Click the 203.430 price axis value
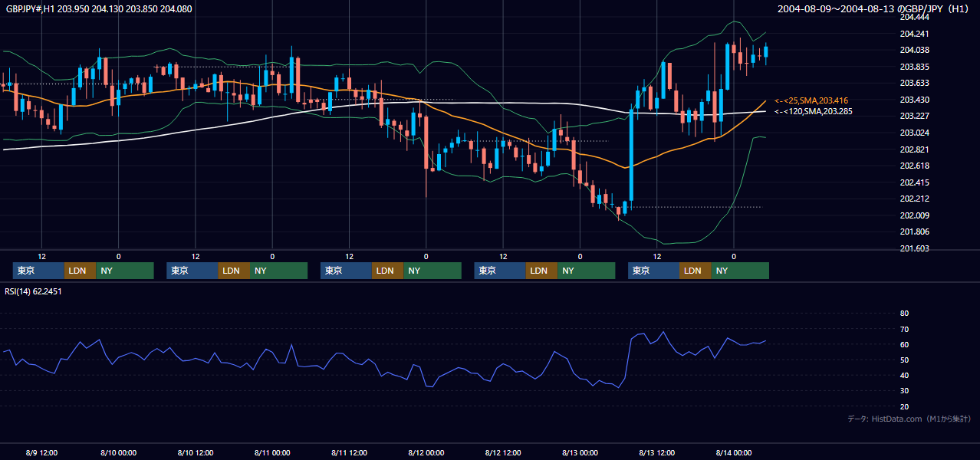980x460 pixels. pos(916,100)
